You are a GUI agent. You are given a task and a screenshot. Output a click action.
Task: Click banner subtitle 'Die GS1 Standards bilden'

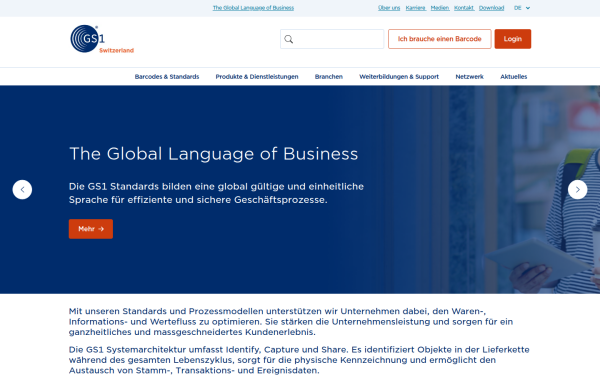216,193
